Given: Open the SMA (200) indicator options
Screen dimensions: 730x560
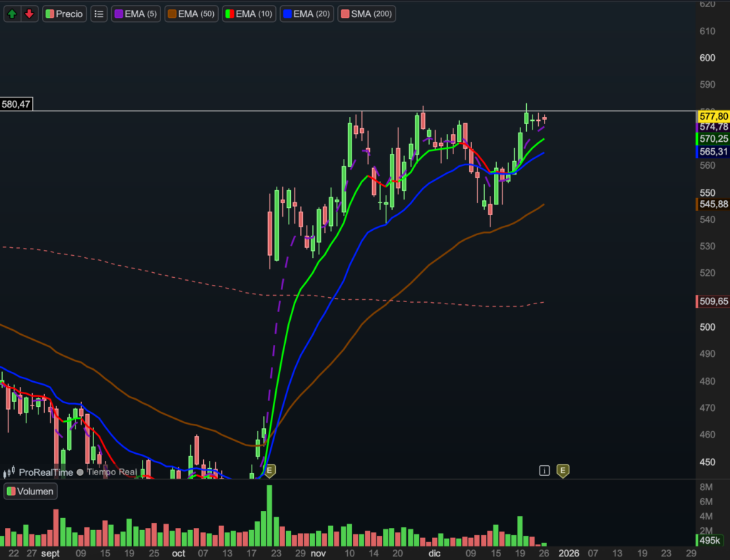Looking at the screenshot, I should tap(366, 14).
